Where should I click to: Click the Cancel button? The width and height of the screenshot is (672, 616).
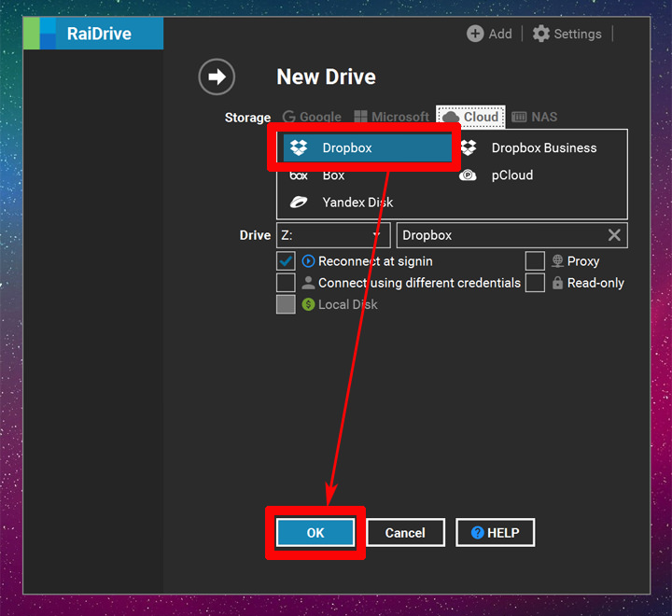[405, 532]
